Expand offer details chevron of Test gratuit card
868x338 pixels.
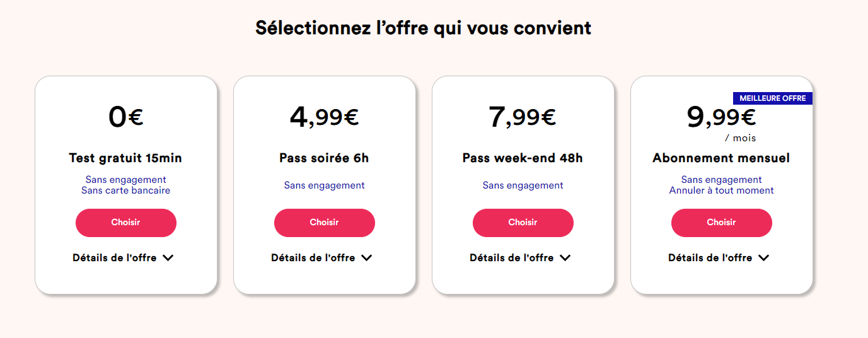click(x=168, y=258)
